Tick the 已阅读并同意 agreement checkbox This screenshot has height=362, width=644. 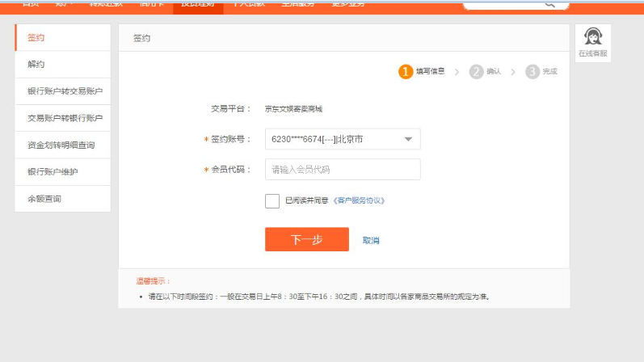click(272, 200)
